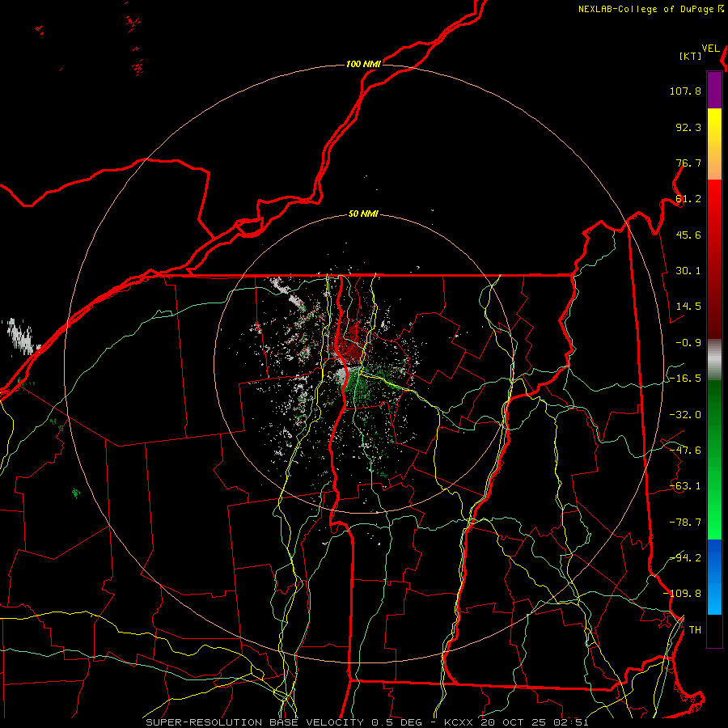Click the -94.2 velocity legend value
Screen dimensions: 728x728
click(685, 558)
